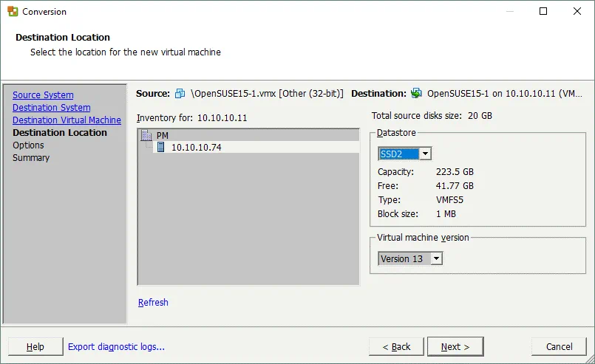This screenshot has width=595, height=364.
Task: Maximize the Conversion window
Action: click(543, 12)
